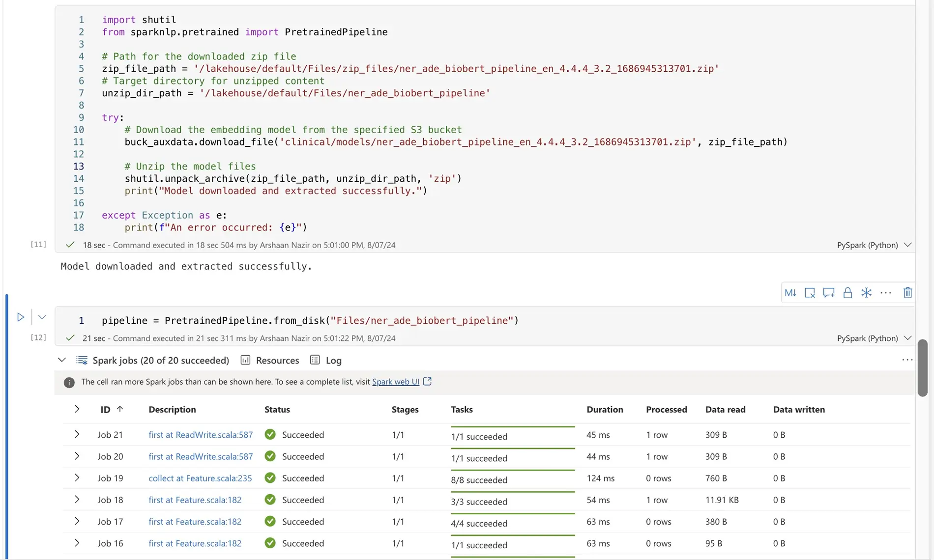Click the notebook vertical scrollbar thumb

coord(923,367)
